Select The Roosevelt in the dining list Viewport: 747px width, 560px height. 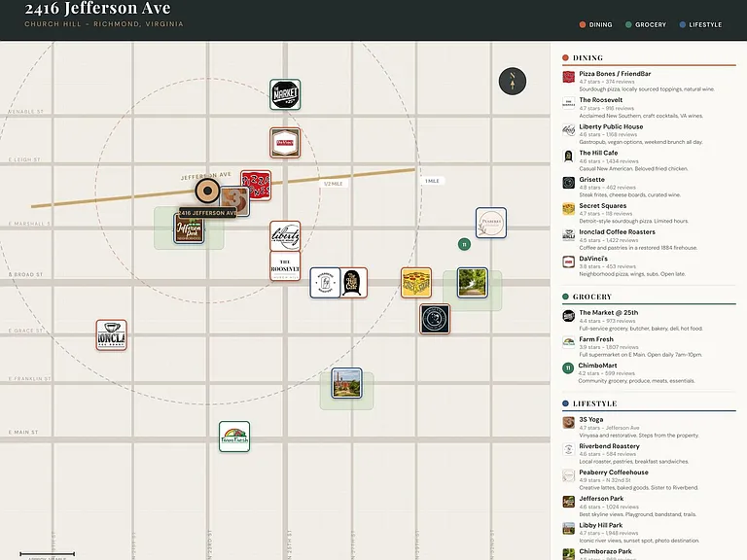[x=649, y=108]
